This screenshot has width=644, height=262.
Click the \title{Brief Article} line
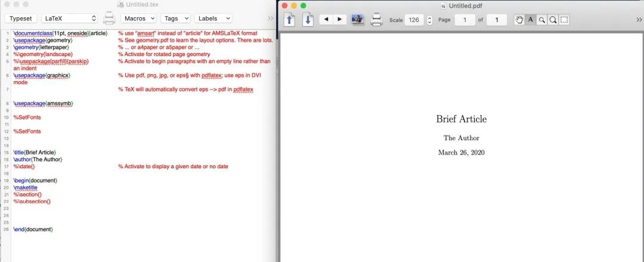[x=35, y=152]
